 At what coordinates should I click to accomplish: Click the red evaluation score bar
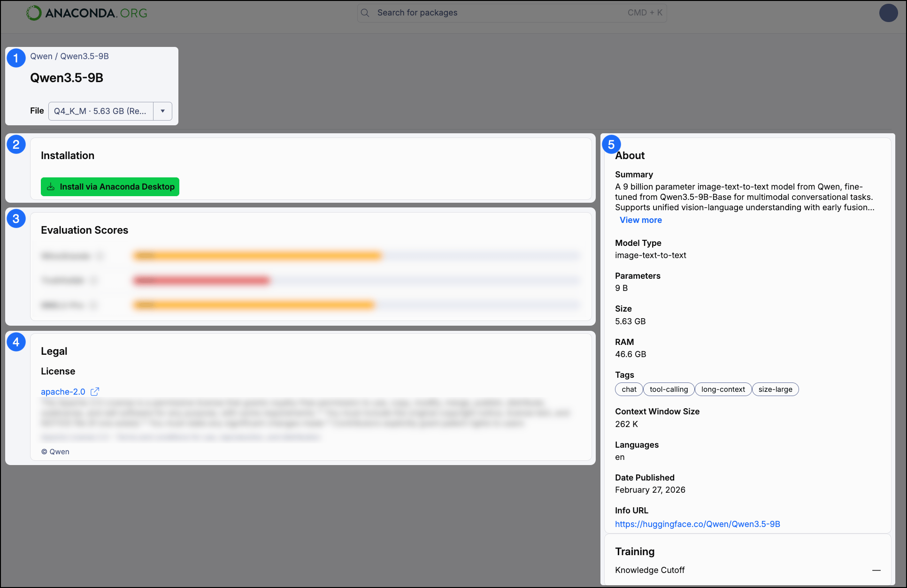202,281
